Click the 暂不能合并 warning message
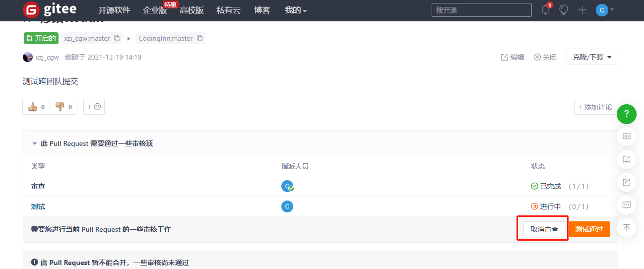The width and height of the screenshot is (644, 269). (x=115, y=263)
